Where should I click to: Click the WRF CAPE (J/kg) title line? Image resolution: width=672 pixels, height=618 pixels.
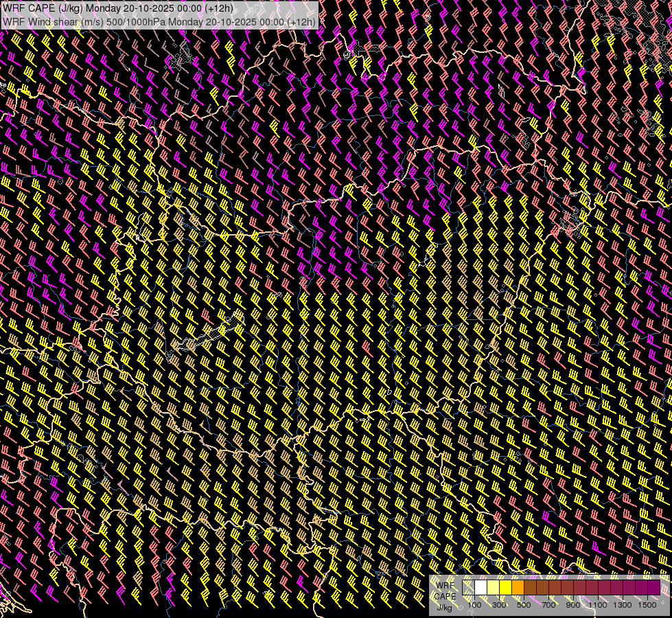[x=117, y=8]
